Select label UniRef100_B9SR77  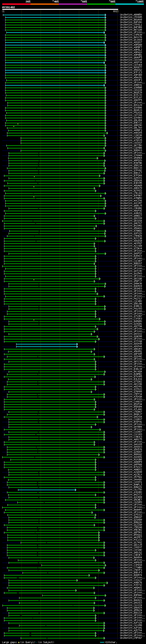coord(131,67)
